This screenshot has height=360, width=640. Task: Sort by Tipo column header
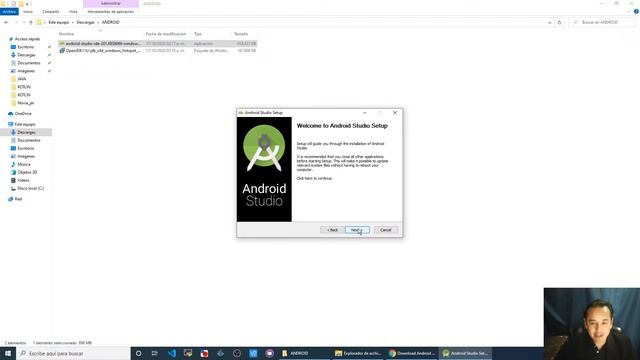point(198,34)
